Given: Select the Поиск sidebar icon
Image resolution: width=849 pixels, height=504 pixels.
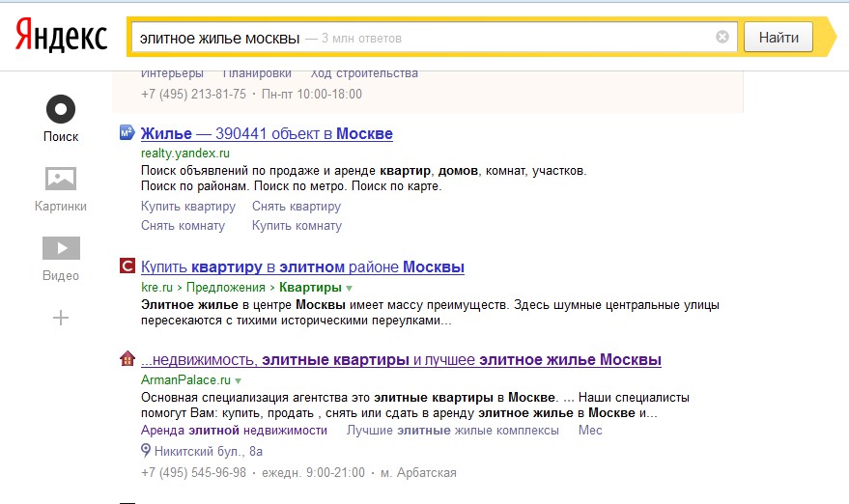Looking at the screenshot, I should [x=61, y=109].
